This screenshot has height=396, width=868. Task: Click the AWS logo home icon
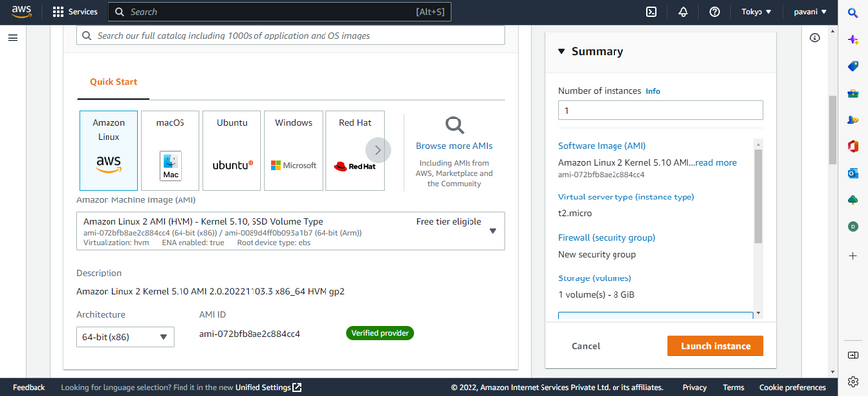click(x=22, y=12)
